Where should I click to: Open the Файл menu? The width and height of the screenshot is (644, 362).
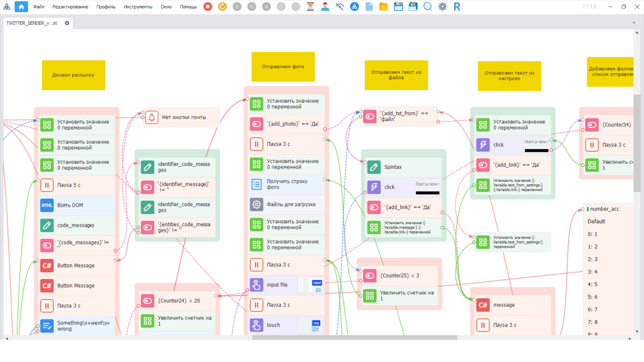point(39,7)
